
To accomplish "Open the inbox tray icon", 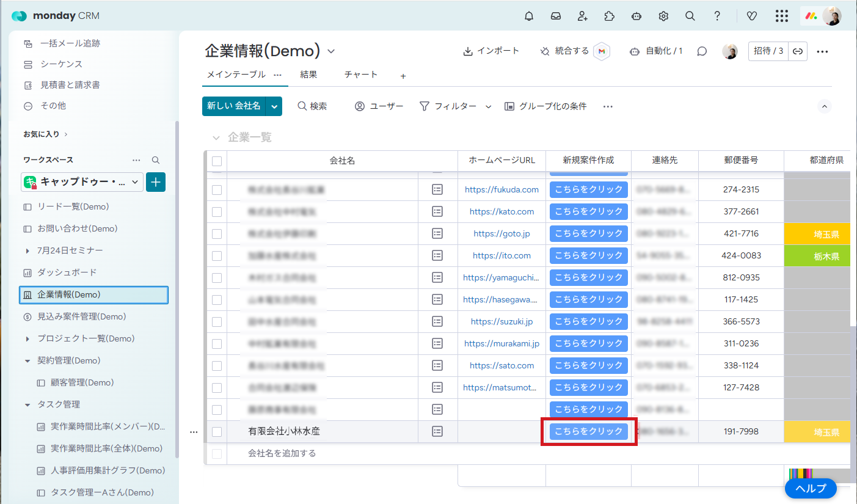I will [556, 16].
